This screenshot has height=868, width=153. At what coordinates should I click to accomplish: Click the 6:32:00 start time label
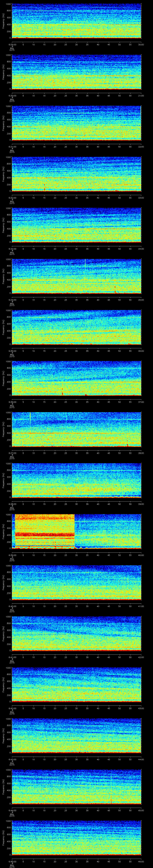click(12, 197)
